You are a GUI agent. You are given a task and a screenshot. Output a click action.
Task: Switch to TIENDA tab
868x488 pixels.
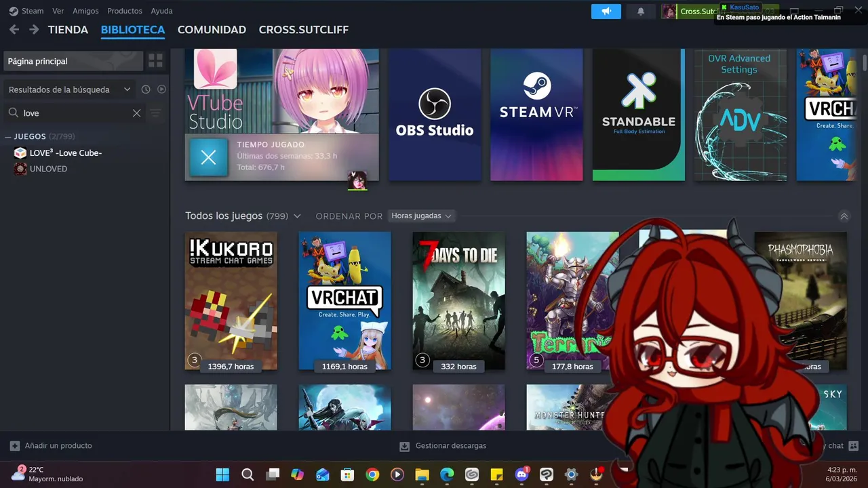point(68,30)
